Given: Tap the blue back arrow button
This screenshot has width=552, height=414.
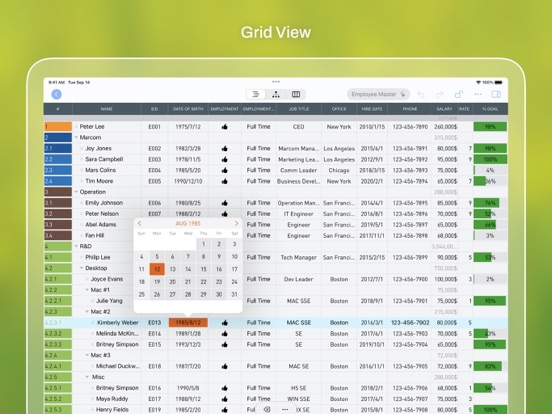Looking at the screenshot, I should (x=56, y=94).
